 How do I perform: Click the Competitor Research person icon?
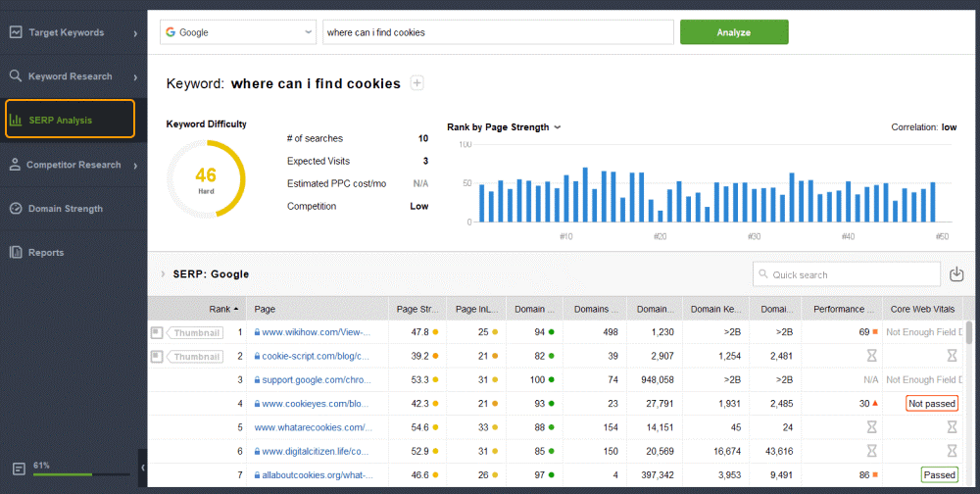pos(15,165)
